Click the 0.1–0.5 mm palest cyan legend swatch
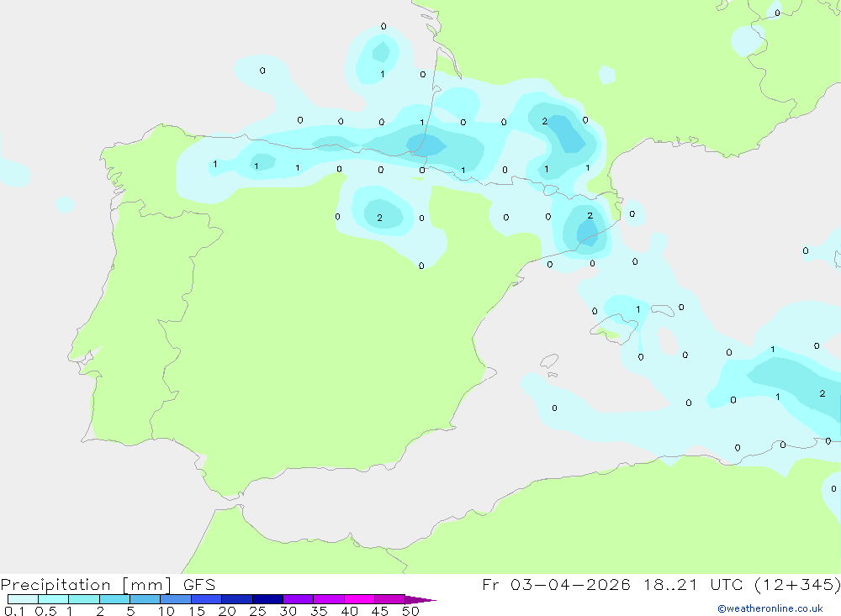This screenshot has height=616, width=841. coord(23,599)
